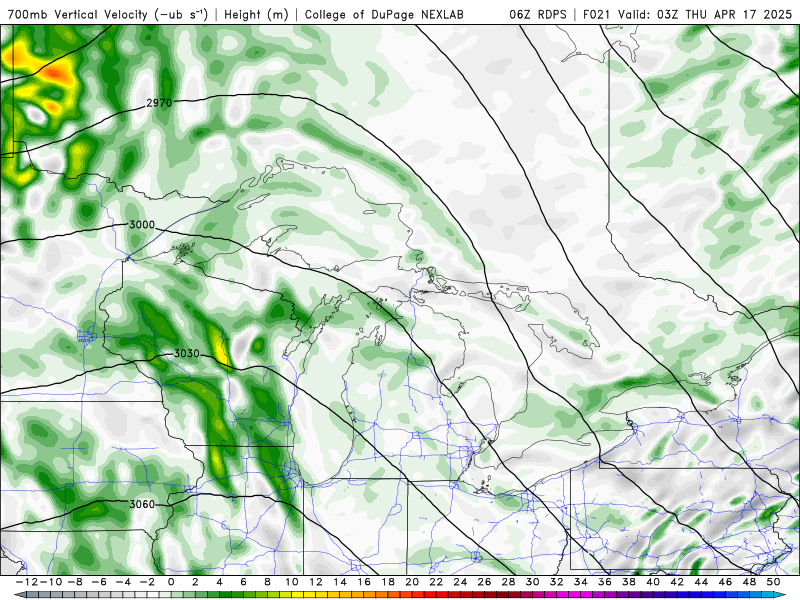This screenshot has width=800, height=600.
Task: Click the "8" colorbar scale value
Action: point(267,582)
